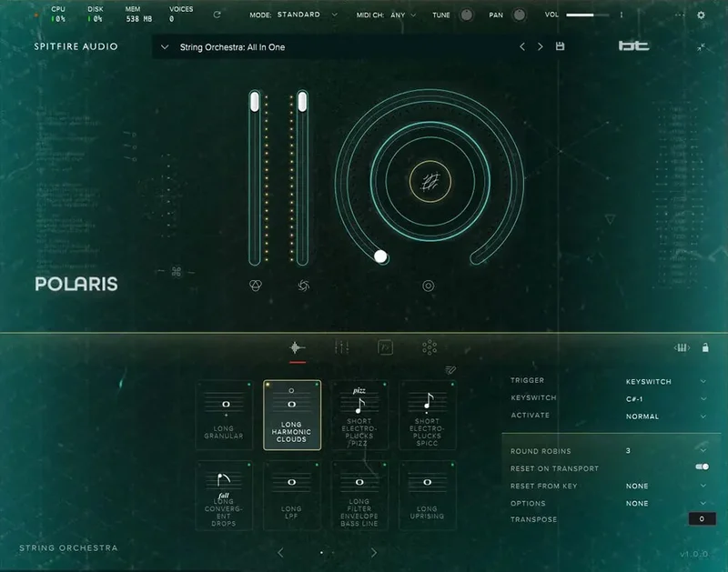
Task: Open the MIDI CH Any dropdown
Action: (x=403, y=15)
